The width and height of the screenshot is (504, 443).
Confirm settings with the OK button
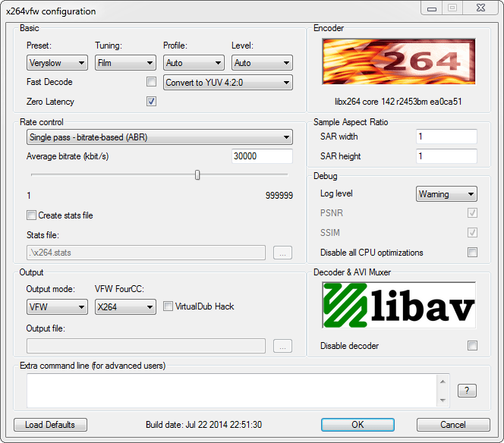click(x=358, y=425)
